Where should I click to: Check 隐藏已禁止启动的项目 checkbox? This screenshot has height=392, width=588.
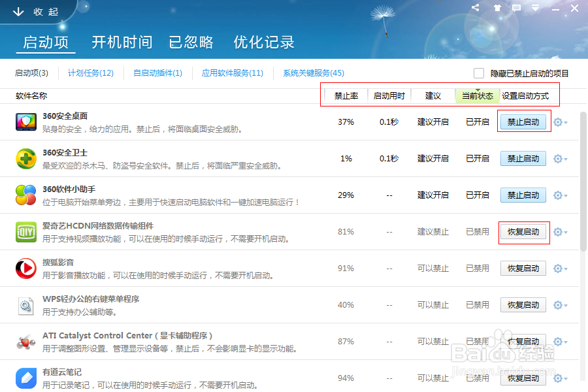[478, 73]
